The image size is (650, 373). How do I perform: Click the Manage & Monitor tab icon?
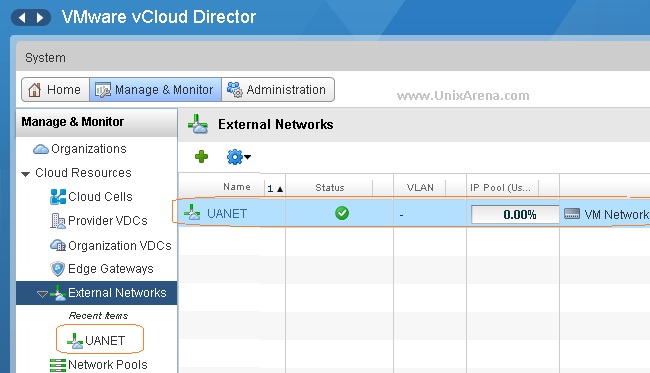(x=103, y=90)
